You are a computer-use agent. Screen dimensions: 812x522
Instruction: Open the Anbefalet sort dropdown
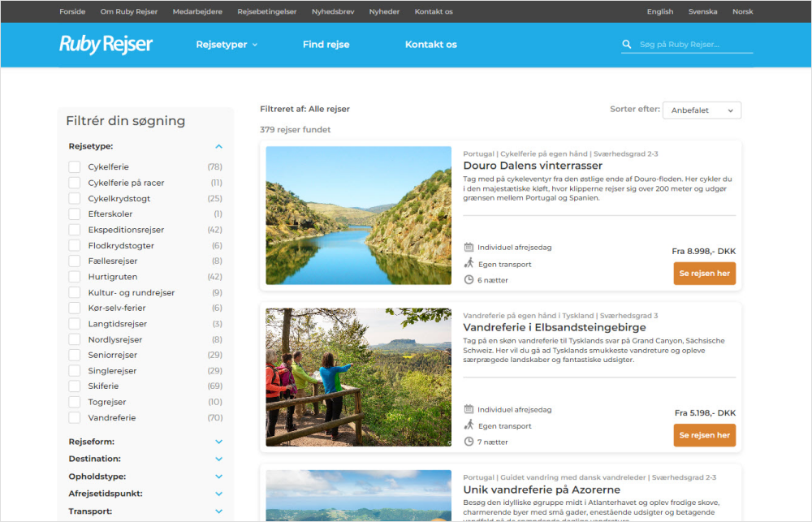702,110
